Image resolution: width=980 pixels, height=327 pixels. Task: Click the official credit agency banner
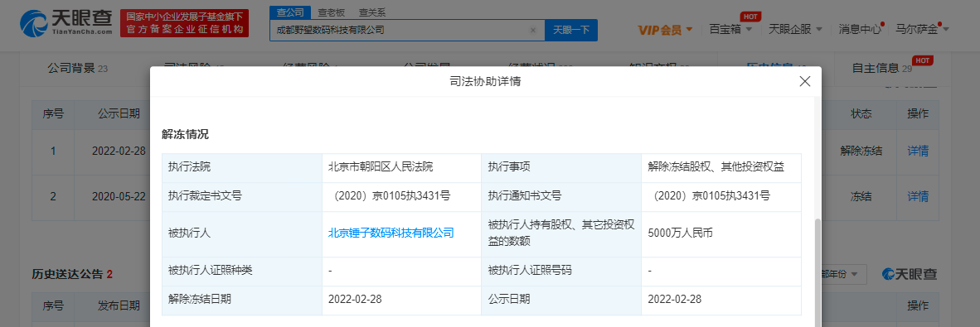(184, 23)
